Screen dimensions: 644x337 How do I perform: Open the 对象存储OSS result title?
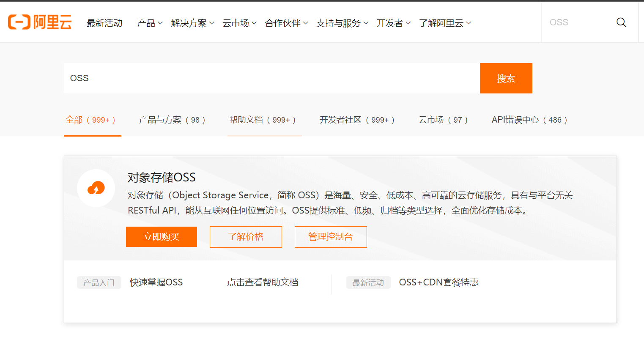162,178
